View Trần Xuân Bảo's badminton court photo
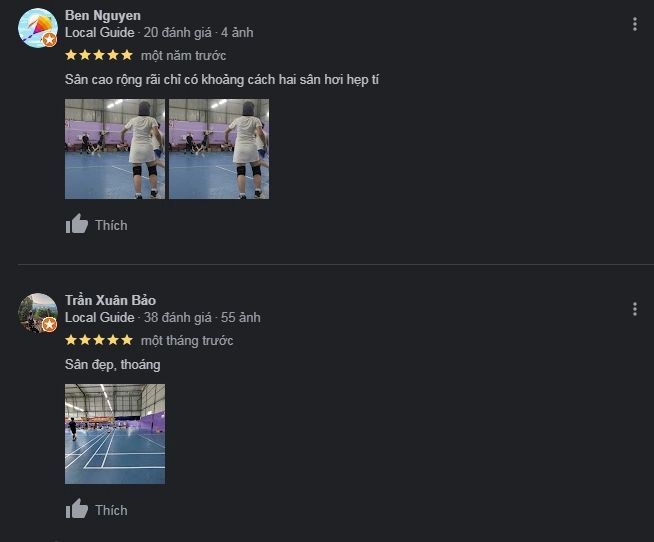Image resolution: width=654 pixels, height=542 pixels. (115, 434)
